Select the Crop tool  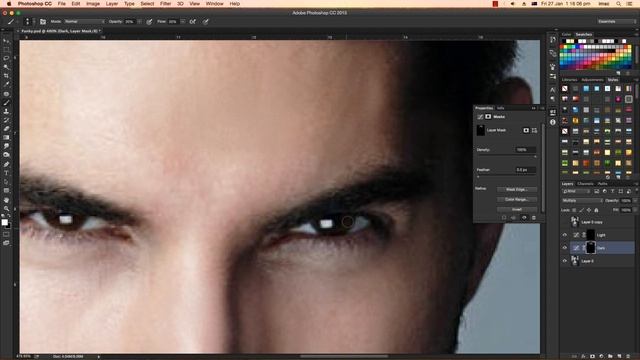click(x=6, y=76)
